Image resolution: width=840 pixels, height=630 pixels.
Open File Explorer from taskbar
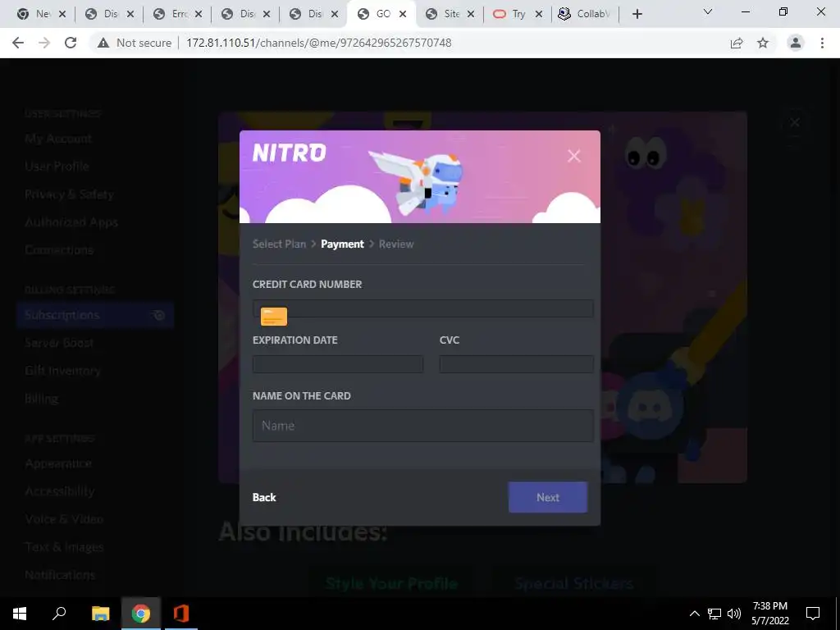(x=100, y=614)
